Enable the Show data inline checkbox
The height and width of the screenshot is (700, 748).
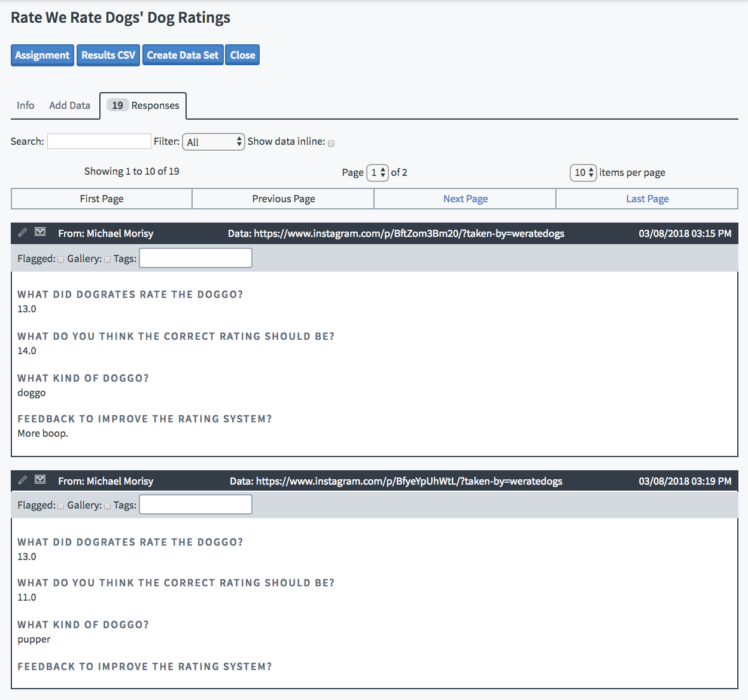pos(331,143)
